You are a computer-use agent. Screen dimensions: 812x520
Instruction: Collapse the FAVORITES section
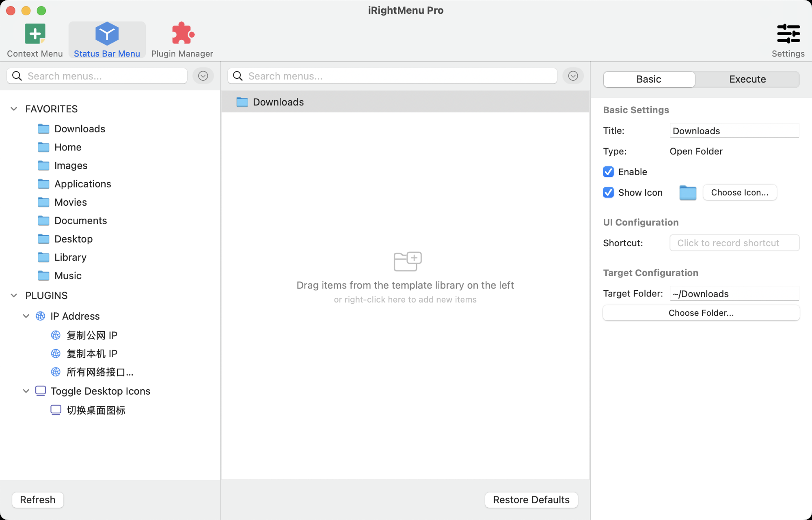[14, 109]
